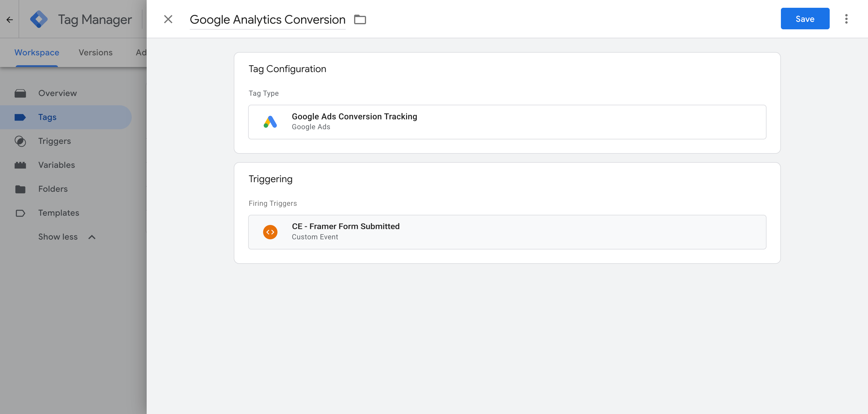Open Templates in the sidebar
Image resolution: width=868 pixels, height=414 pixels.
[66, 213]
